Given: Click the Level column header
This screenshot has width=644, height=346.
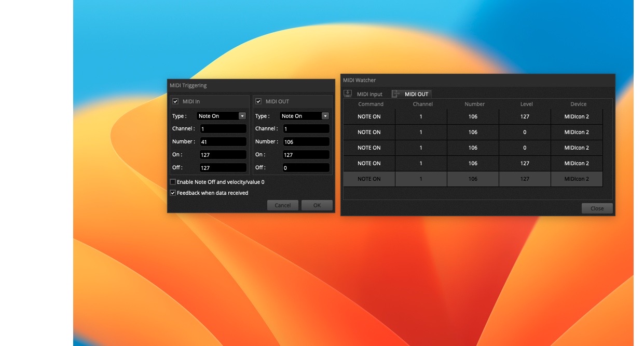Looking at the screenshot, I should [527, 104].
